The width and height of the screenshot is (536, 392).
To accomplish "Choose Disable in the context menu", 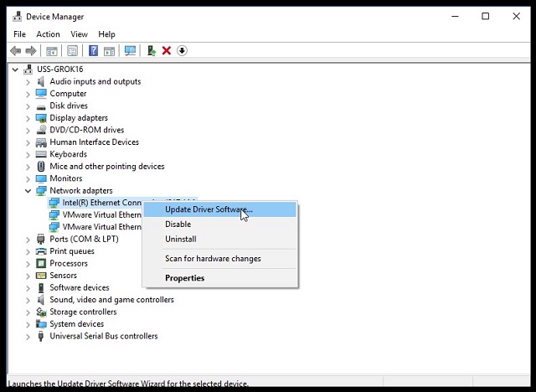I will [219, 224].
